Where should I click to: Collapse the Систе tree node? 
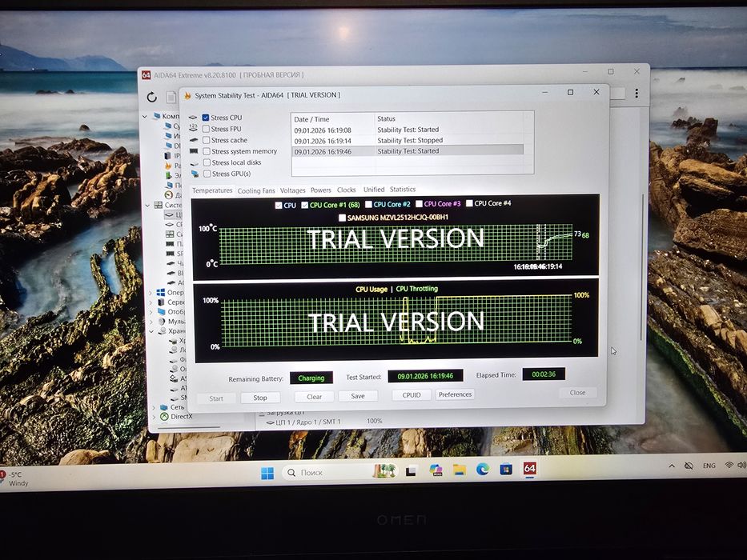147,206
